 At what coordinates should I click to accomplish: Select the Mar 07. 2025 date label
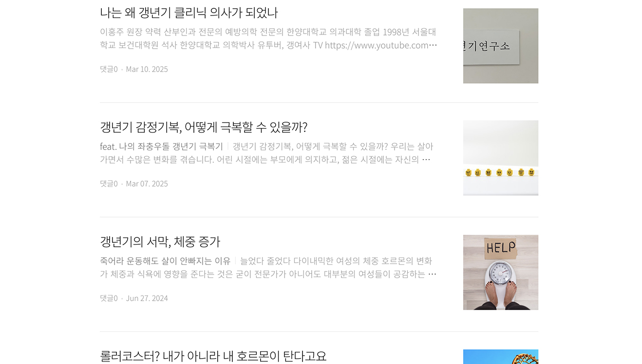(x=147, y=183)
